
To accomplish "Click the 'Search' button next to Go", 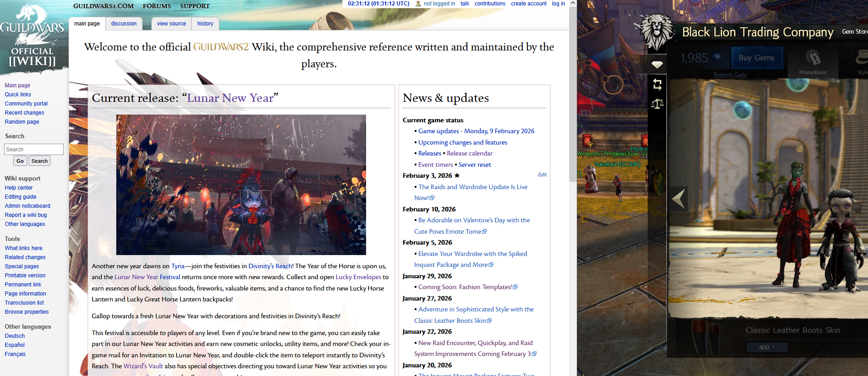I will coord(40,161).
